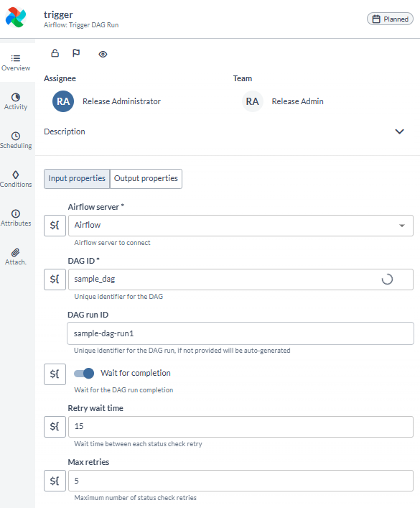Open the Activity sidebar tab
Screen dimensions: 420x508
(16, 102)
